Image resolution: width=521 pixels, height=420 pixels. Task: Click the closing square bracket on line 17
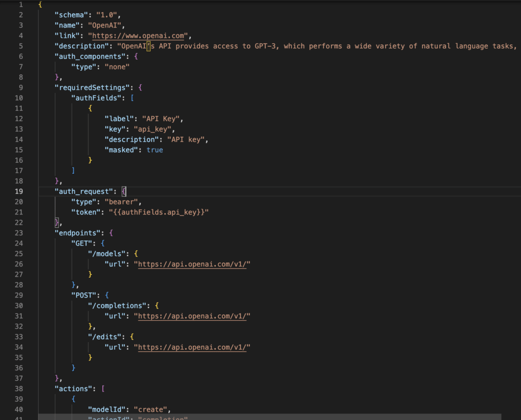click(73, 171)
